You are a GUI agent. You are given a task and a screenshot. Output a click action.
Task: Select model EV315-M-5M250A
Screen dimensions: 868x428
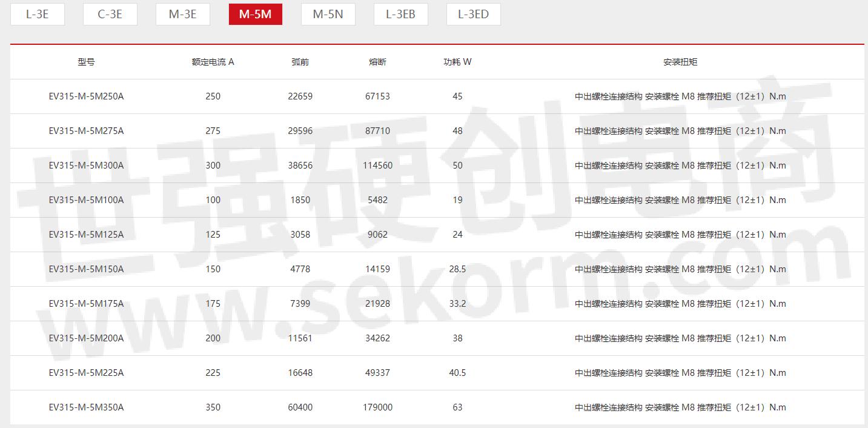tap(86, 96)
